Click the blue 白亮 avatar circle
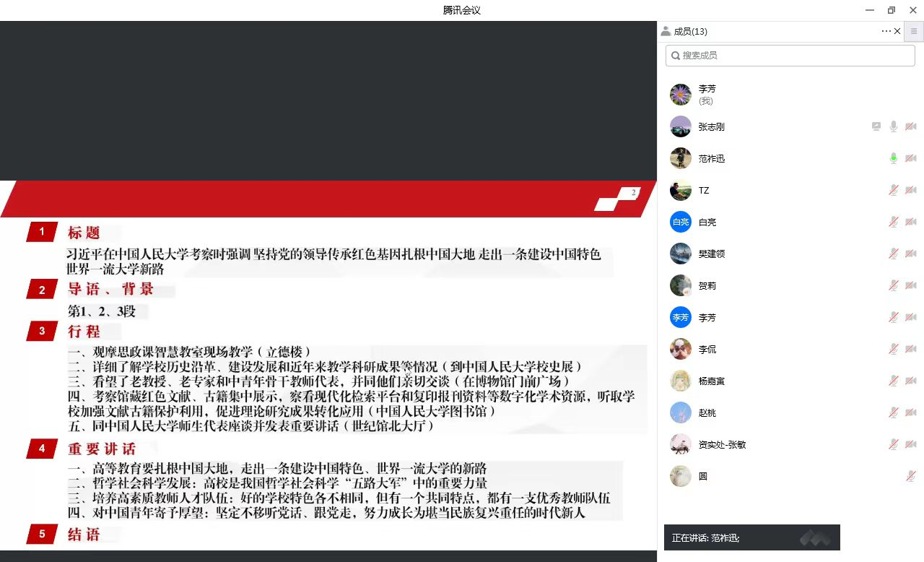924x562 pixels. click(x=680, y=222)
